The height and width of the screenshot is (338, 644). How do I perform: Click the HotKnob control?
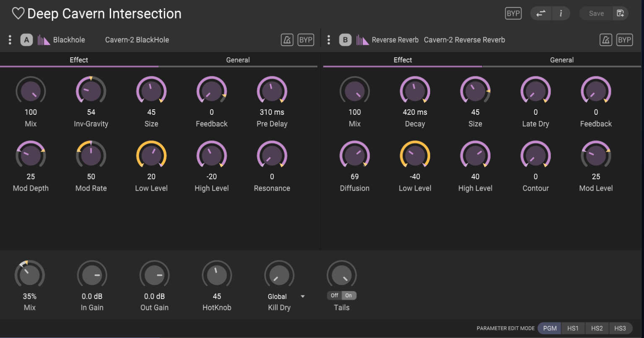click(x=217, y=275)
